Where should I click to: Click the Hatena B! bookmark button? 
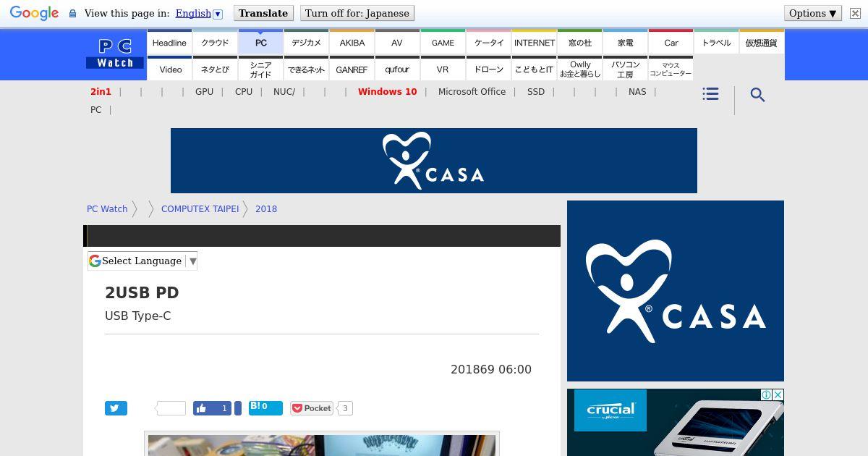pyautogui.click(x=265, y=408)
